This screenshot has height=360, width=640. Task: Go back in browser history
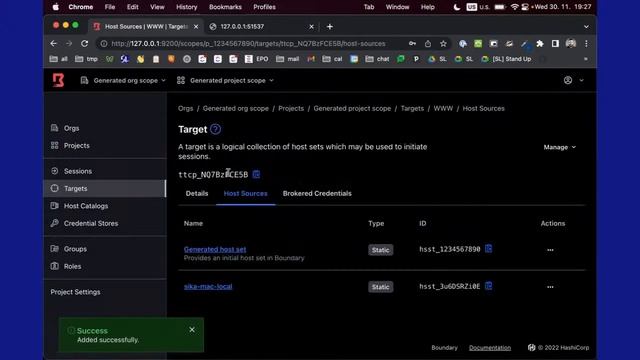point(53,43)
